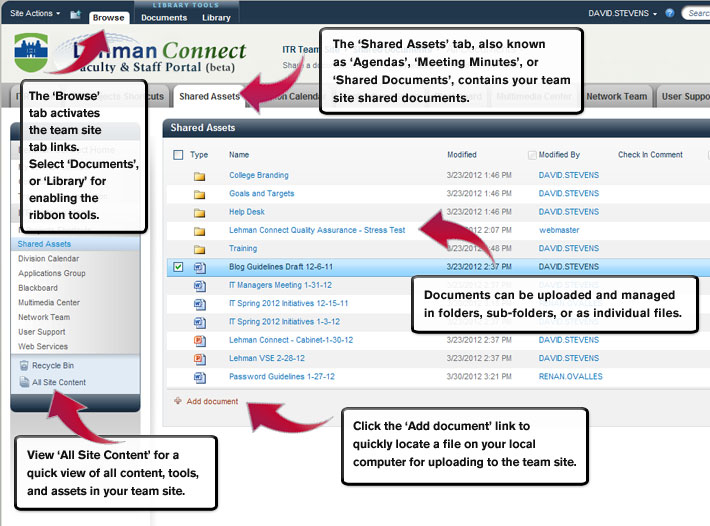
Task: Open All Site Content link
Action: point(59,382)
